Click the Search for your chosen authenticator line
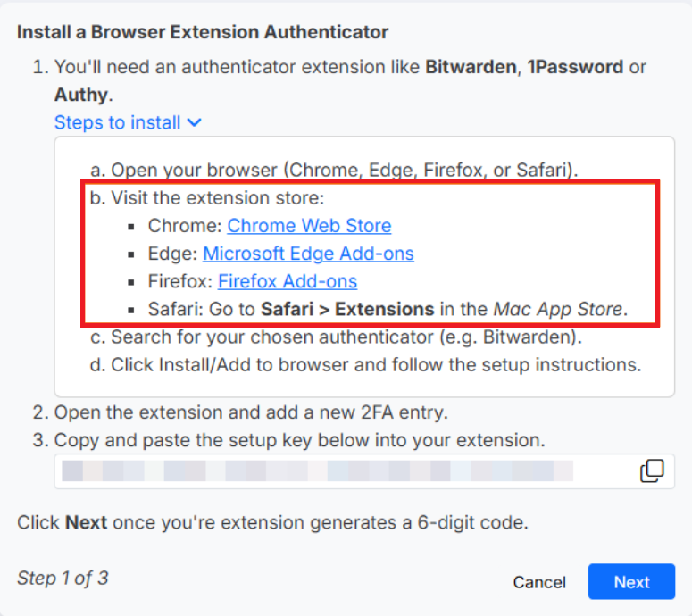692x616 pixels. pyautogui.click(x=336, y=337)
